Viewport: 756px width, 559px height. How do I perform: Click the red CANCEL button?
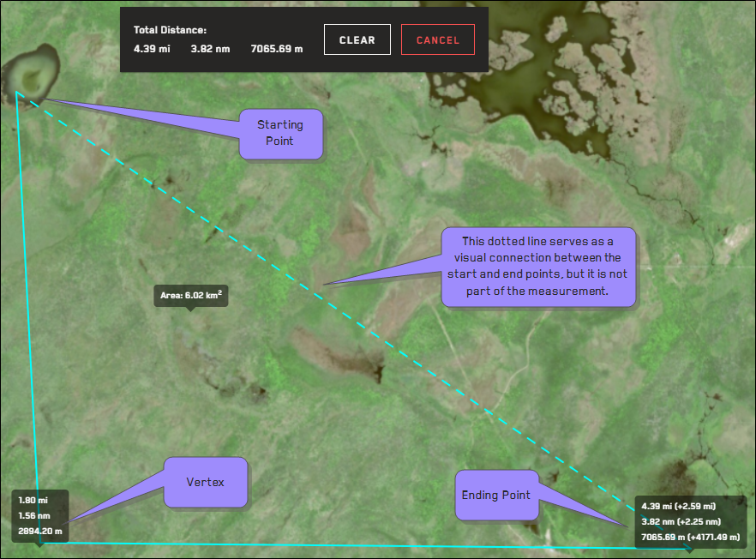tap(438, 40)
